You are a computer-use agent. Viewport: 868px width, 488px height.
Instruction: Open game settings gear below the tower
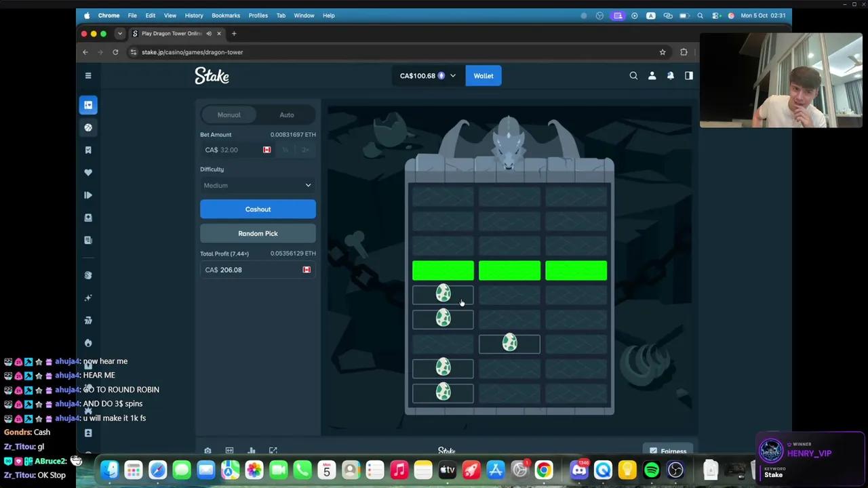pos(208,451)
